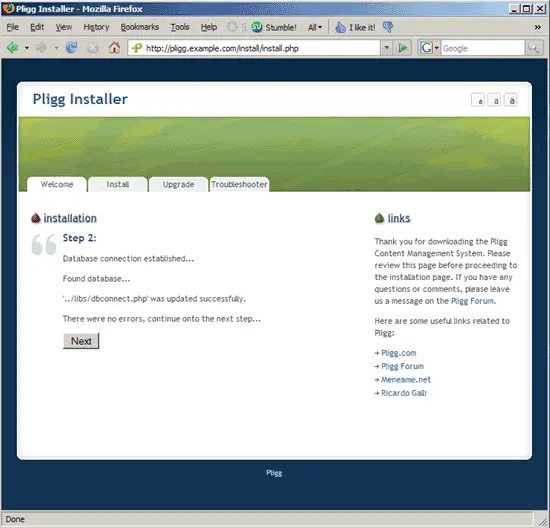
Task: Click the dbconnect.php updated successfully text
Action: coord(154,299)
